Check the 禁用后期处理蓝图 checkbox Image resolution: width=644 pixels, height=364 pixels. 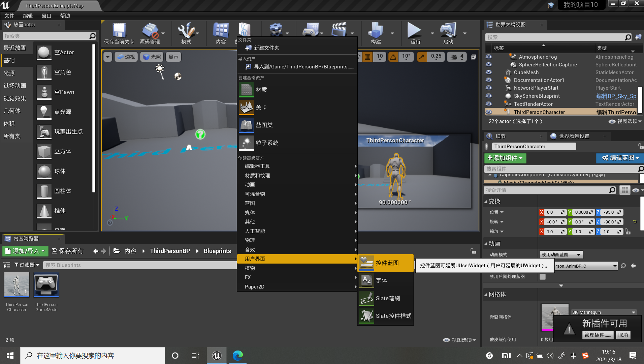(542, 277)
